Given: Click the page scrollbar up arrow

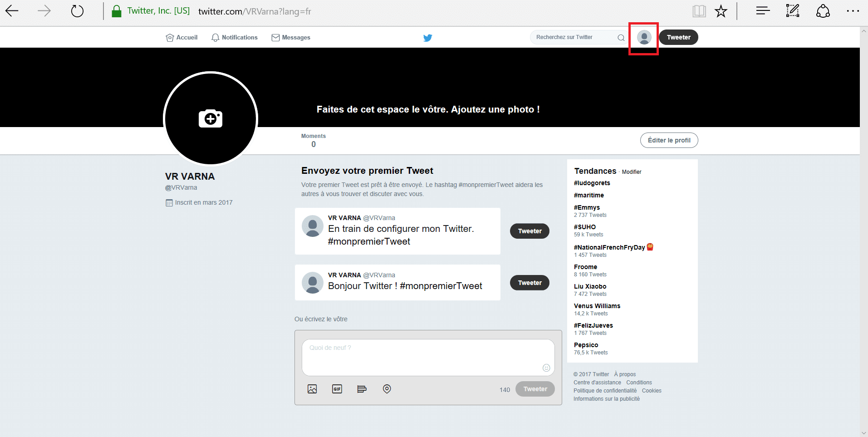Looking at the screenshot, I should click(x=864, y=31).
